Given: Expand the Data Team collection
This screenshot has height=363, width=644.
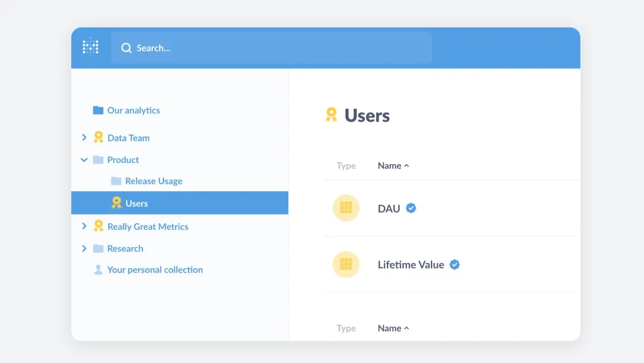Looking at the screenshot, I should [x=84, y=138].
